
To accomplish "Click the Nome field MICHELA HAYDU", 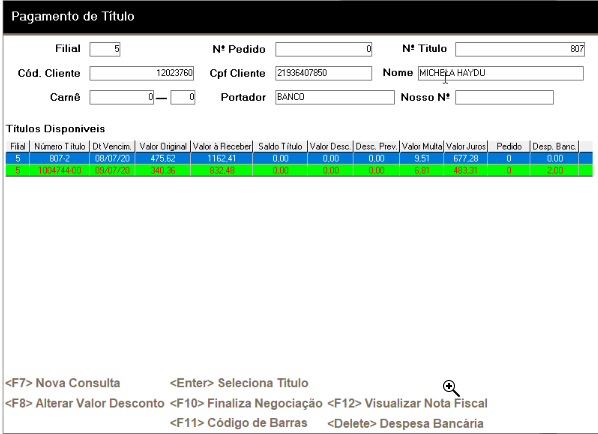I will click(x=501, y=73).
